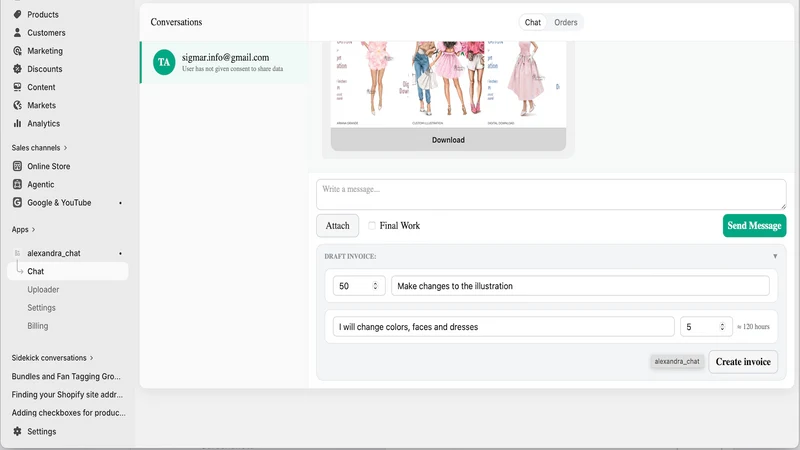The width and height of the screenshot is (800, 450).
Task: Click the Agentic channel icon
Action: tap(17, 184)
